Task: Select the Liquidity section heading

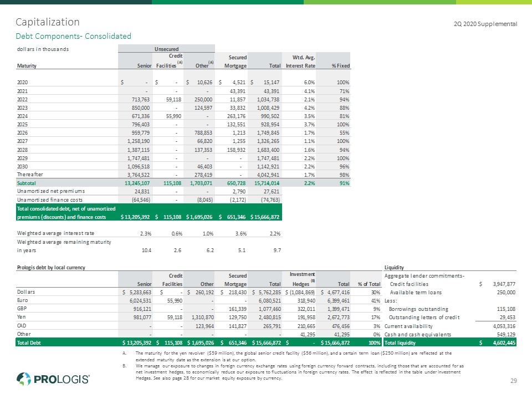Action: click(x=394, y=267)
